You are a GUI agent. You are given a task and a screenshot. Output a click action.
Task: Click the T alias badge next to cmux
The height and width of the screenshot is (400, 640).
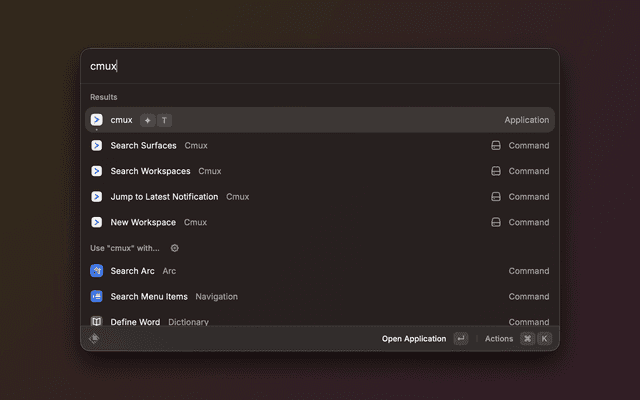tap(164, 120)
